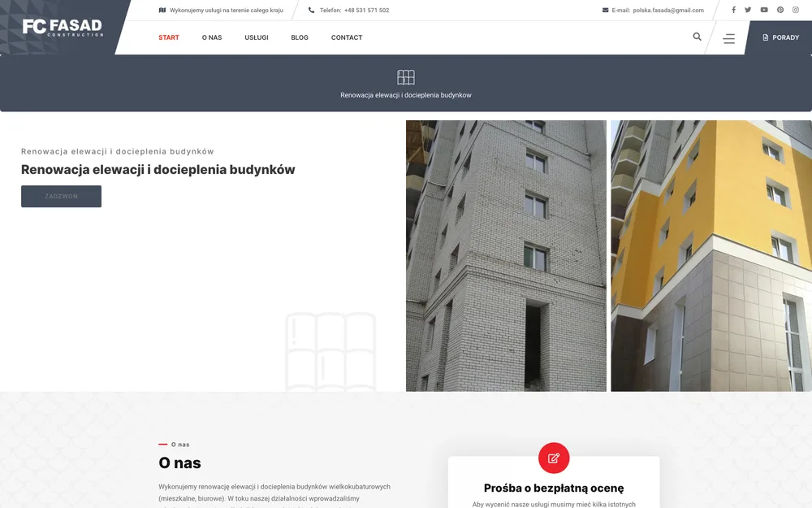Image resolution: width=812 pixels, height=508 pixels.
Task: Call the phone number +48 531 571 502
Action: pos(367,10)
